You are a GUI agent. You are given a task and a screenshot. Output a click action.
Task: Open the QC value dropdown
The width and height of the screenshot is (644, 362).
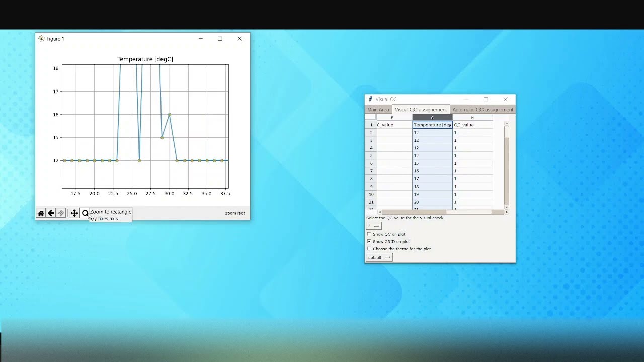point(374,226)
